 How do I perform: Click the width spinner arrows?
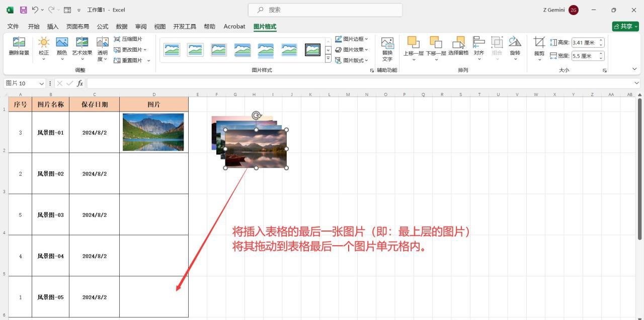601,56
